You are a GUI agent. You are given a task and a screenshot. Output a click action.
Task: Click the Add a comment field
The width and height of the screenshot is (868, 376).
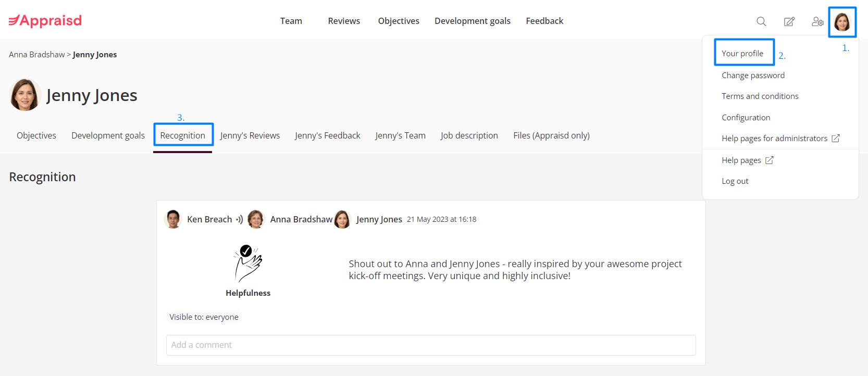pos(431,345)
